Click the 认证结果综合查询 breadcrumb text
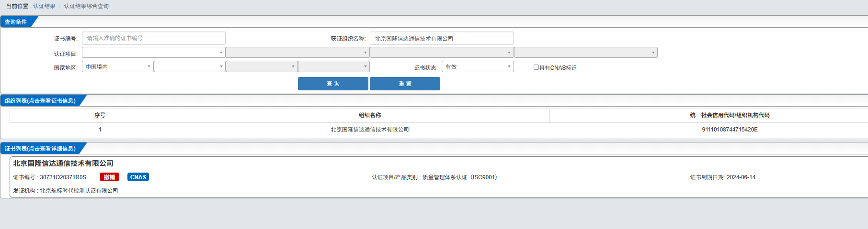 (x=86, y=6)
